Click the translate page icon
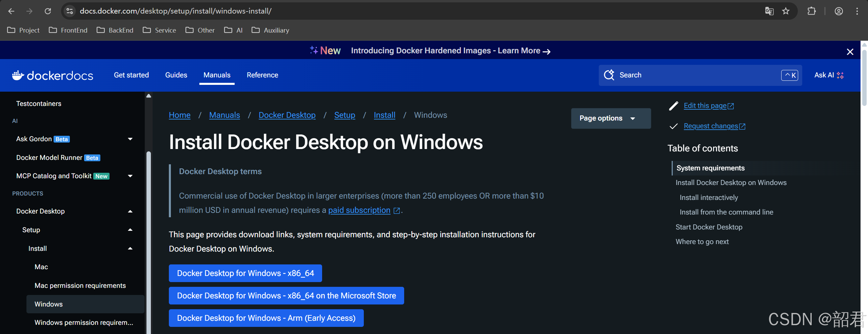The width and height of the screenshot is (868, 334). tap(769, 11)
